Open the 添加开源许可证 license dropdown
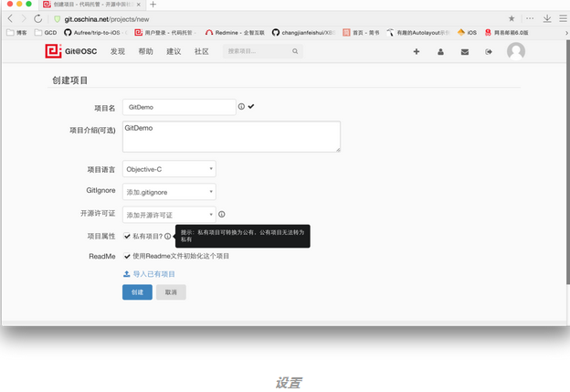The height and width of the screenshot is (392, 570). tap(169, 215)
